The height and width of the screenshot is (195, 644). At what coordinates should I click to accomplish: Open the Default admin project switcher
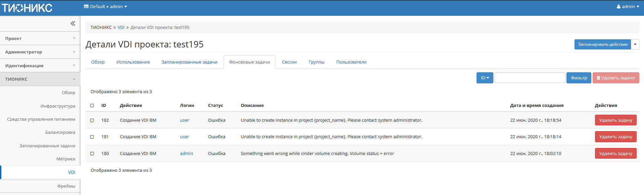pos(105,7)
